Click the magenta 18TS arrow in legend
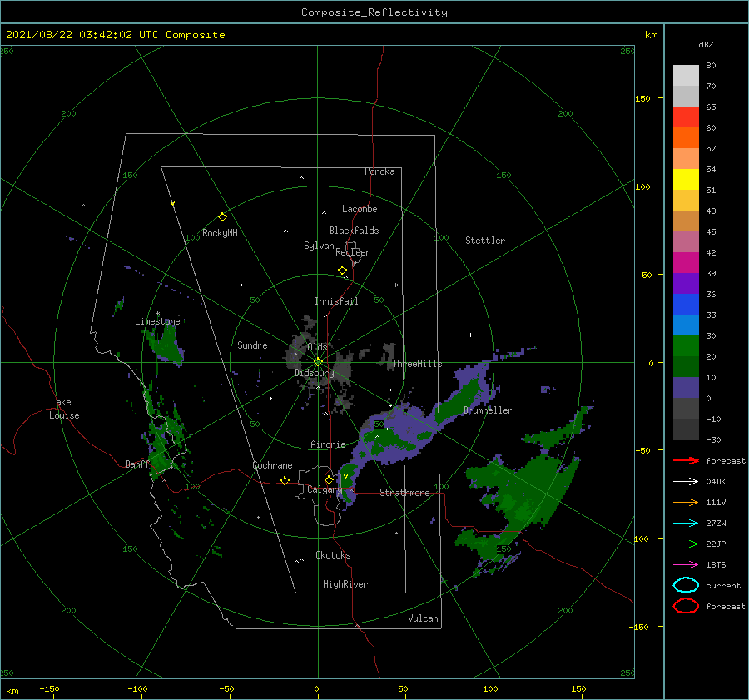Screen dimensions: 749x700 (x=686, y=565)
